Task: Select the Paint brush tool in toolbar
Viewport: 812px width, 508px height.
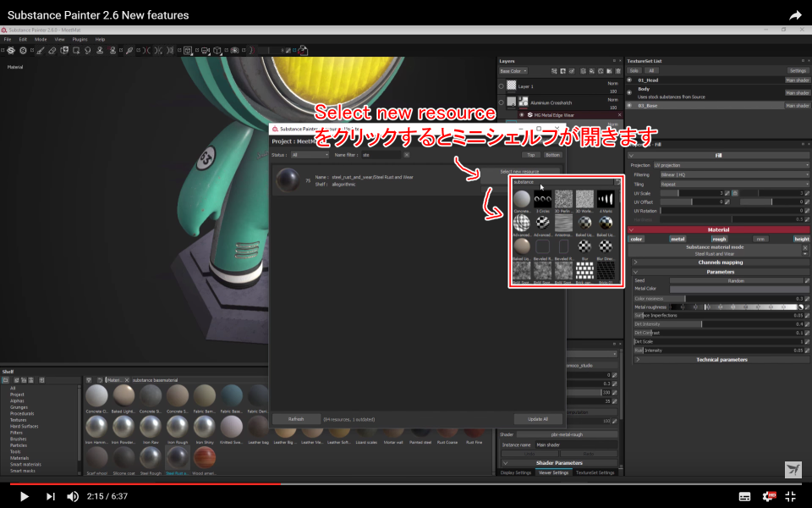Action: click(41, 50)
